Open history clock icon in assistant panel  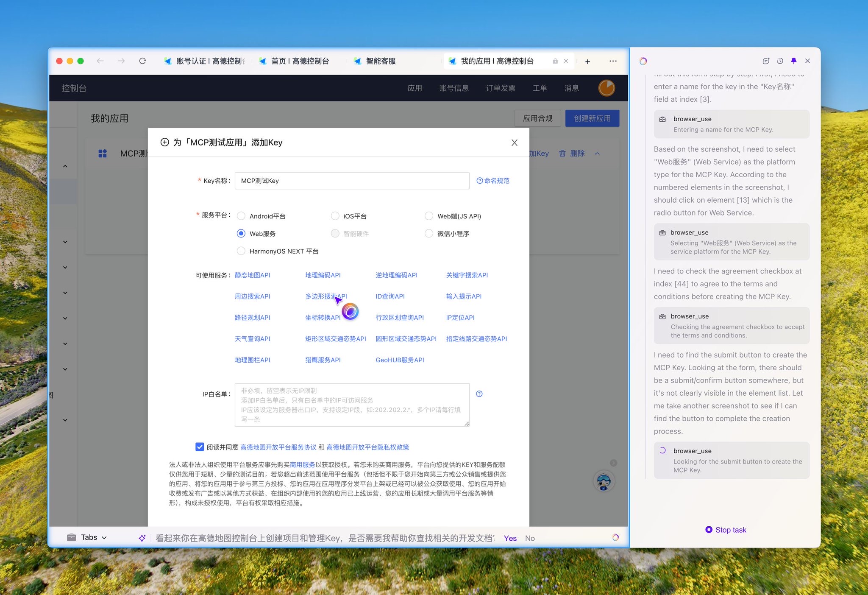point(780,61)
